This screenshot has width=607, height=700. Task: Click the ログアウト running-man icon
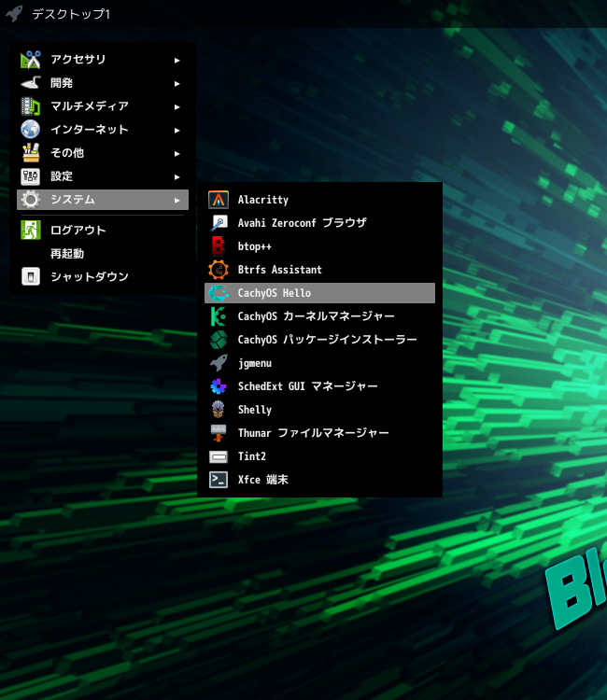pos(31,231)
